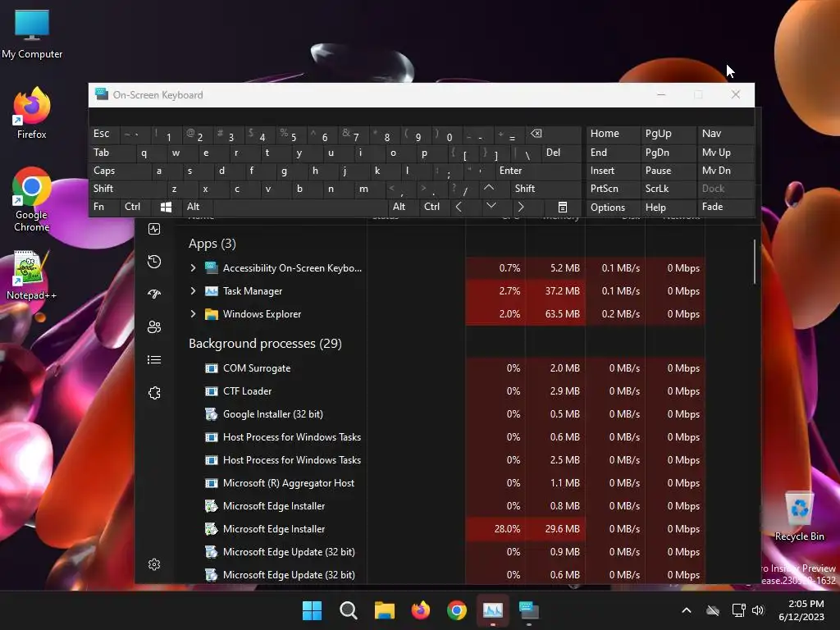Viewport: 840px width, 630px height.
Task: Show hidden icons chevron in system tray
Action: click(687, 610)
